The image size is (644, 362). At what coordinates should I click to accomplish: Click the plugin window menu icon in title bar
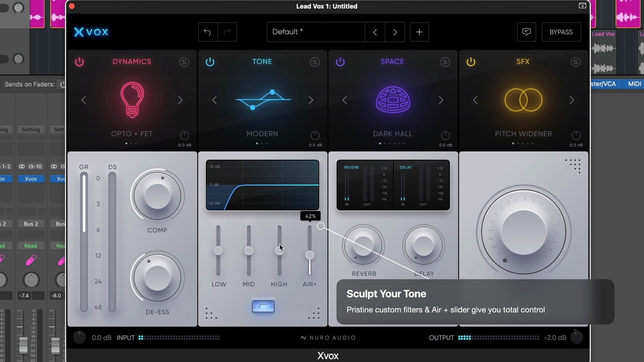(x=582, y=6)
